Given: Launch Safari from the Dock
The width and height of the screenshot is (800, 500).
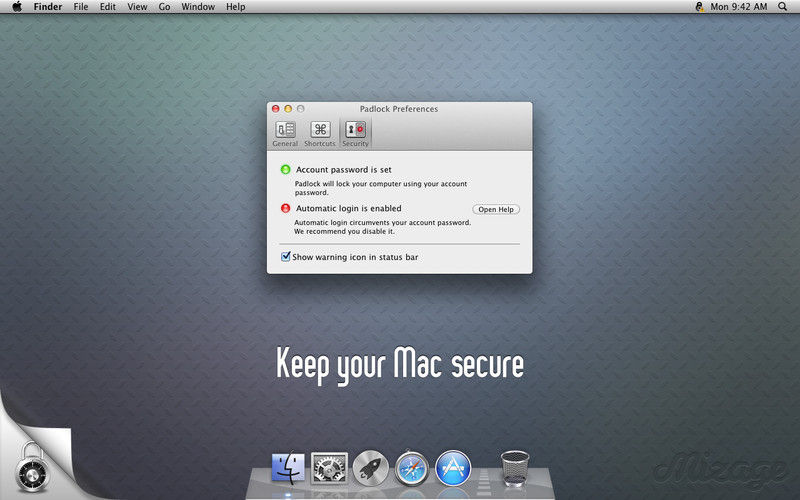Looking at the screenshot, I should (412, 468).
